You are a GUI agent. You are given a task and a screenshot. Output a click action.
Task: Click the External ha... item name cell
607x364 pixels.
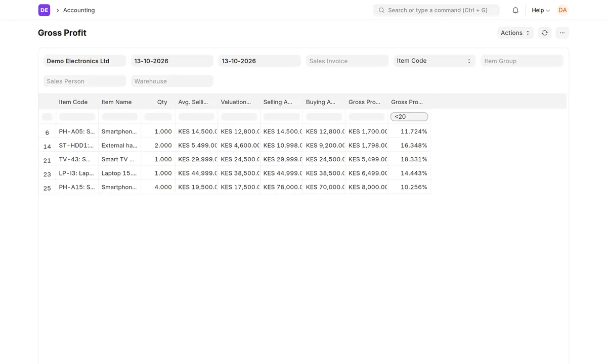click(x=119, y=146)
